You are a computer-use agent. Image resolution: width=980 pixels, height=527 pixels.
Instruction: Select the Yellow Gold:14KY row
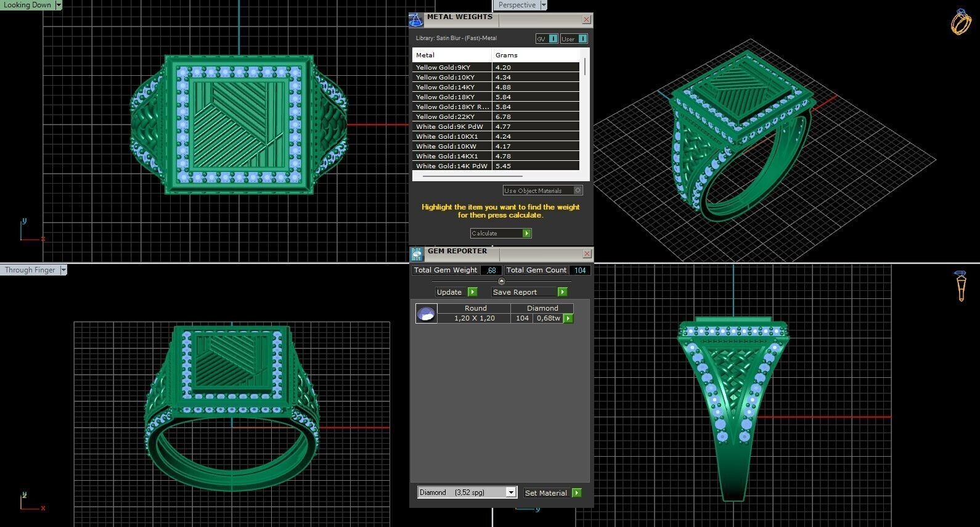(496, 87)
